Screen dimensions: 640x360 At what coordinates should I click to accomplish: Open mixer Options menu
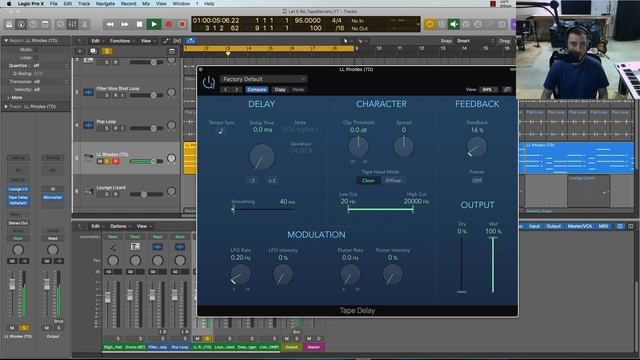pyautogui.click(x=119, y=226)
